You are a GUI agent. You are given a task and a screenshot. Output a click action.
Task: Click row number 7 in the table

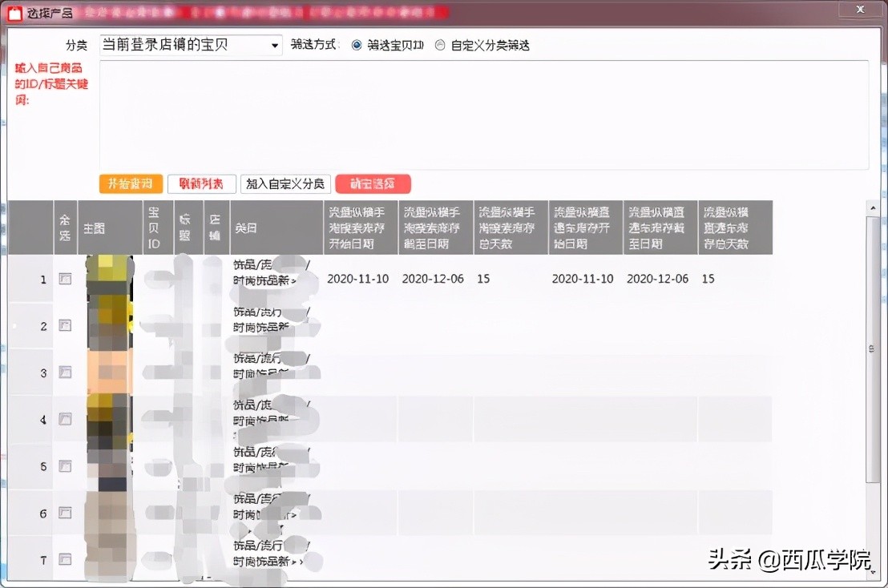pos(43,560)
